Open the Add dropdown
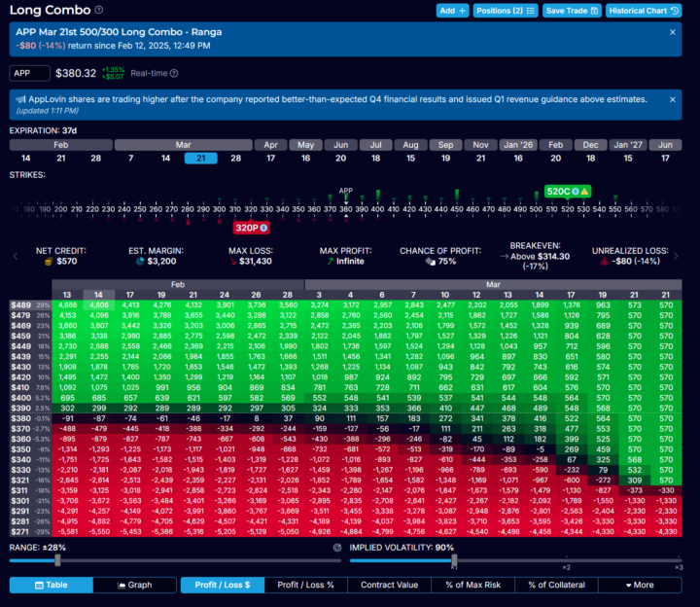This screenshot has height=607, width=700. pyautogui.click(x=452, y=10)
